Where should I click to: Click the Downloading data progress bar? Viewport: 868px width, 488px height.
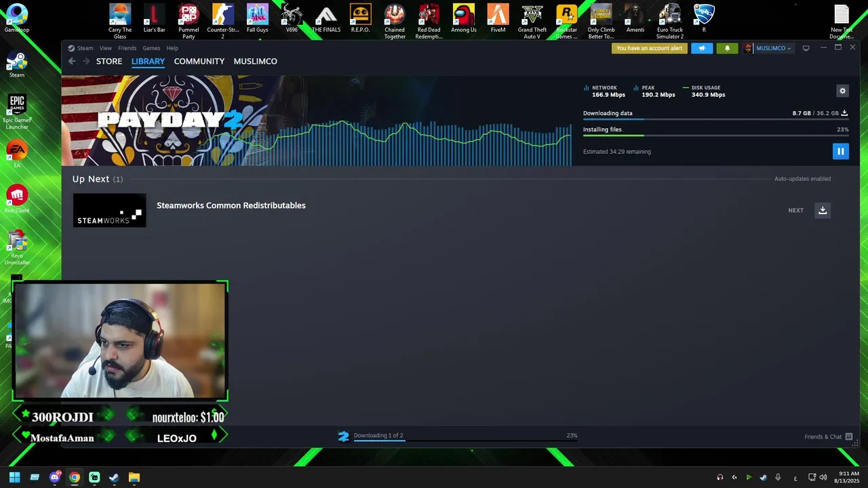715,119
